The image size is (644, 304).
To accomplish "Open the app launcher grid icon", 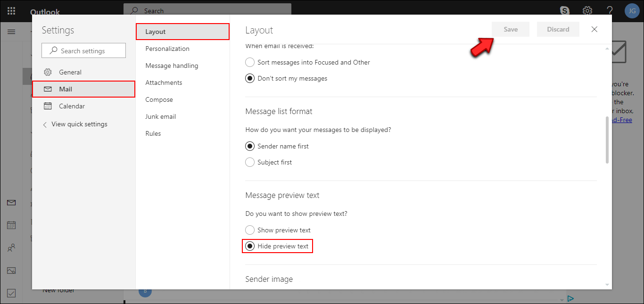I will click(11, 11).
